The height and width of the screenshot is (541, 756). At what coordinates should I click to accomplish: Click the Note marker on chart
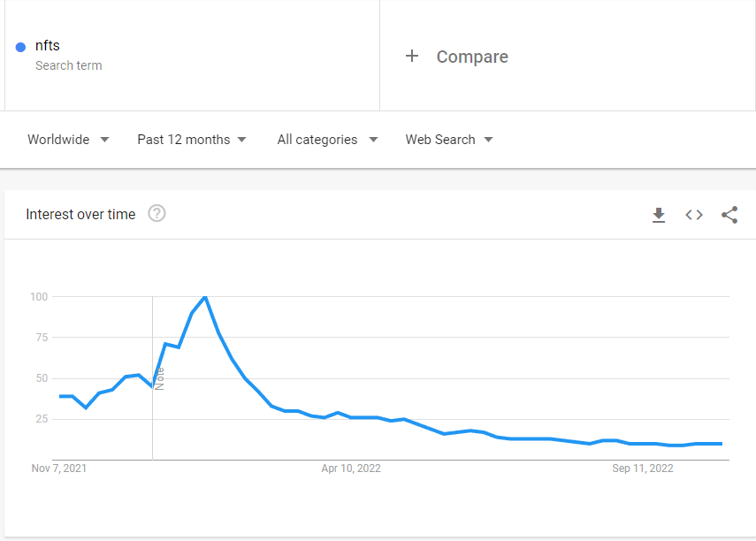point(159,379)
